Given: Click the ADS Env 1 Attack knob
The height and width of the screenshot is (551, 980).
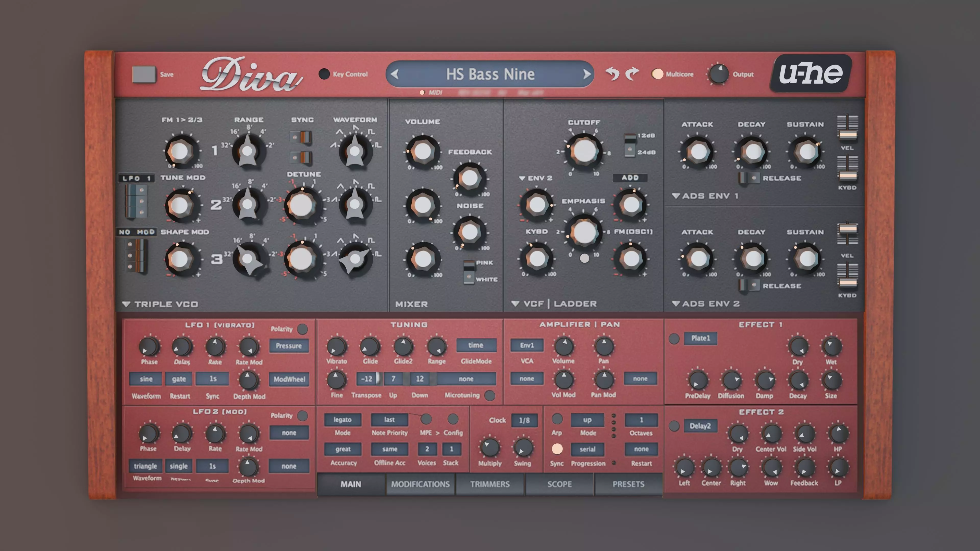Looking at the screenshot, I should coord(698,152).
